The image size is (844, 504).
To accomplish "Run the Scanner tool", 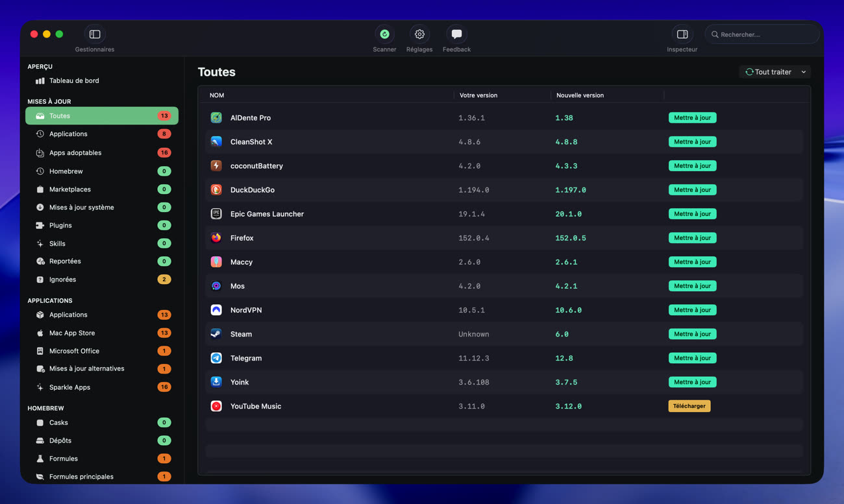I will coord(384,34).
